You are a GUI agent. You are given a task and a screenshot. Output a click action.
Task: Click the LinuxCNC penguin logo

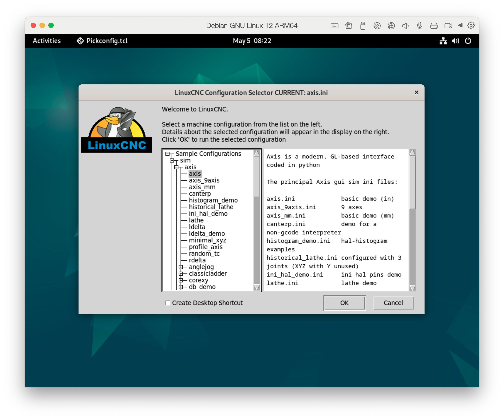117,129
